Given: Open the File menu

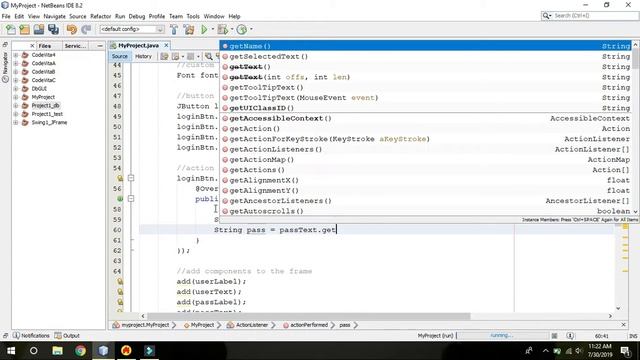Looking at the screenshot, I should [x=6, y=16].
